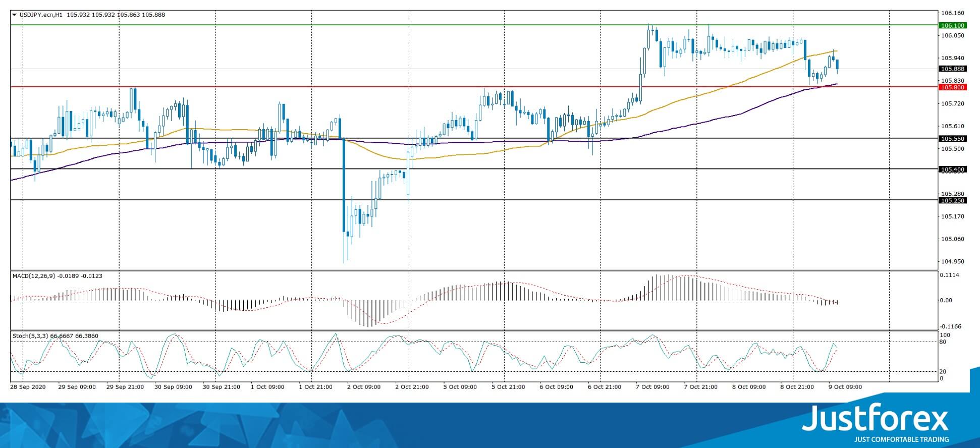Click the small triangle before USDJPY.ecn

(15, 15)
